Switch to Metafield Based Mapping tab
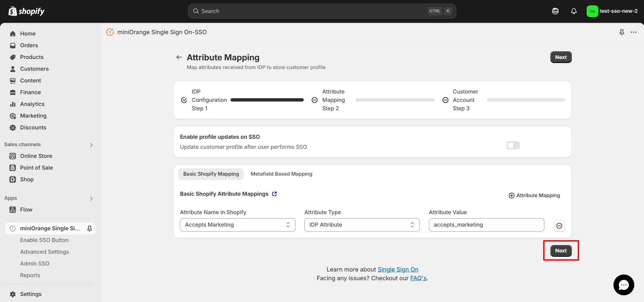This screenshot has width=644, height=302. (x=282, y=174)
